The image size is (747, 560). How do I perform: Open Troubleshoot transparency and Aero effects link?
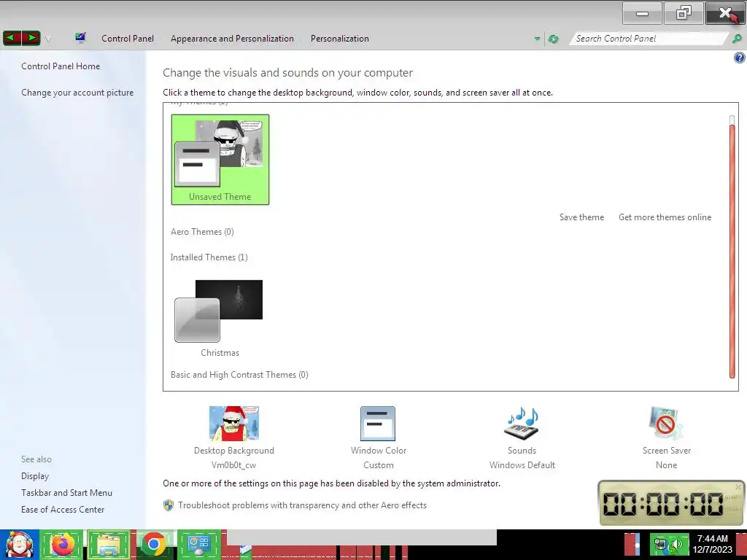click(x=303, y=505)
